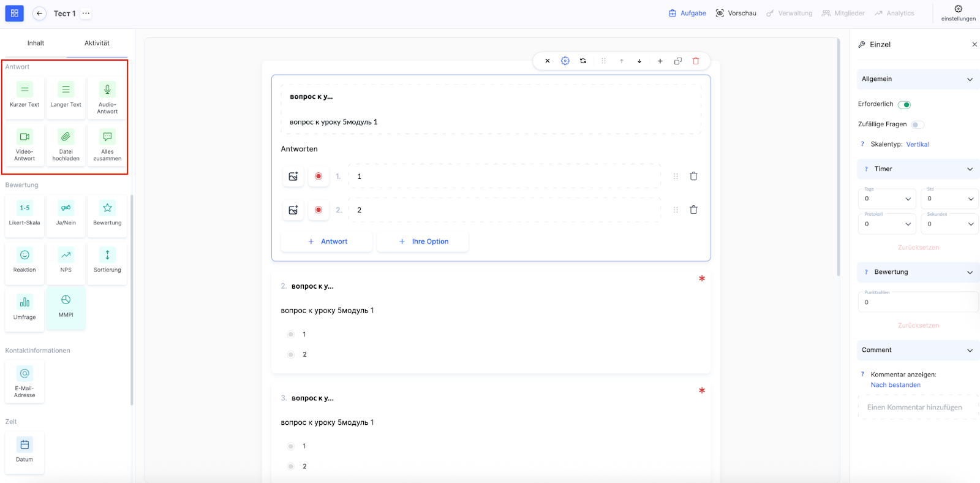Click the Nach bestanden link
Screen dimensions: 980x483
[895, 385]
